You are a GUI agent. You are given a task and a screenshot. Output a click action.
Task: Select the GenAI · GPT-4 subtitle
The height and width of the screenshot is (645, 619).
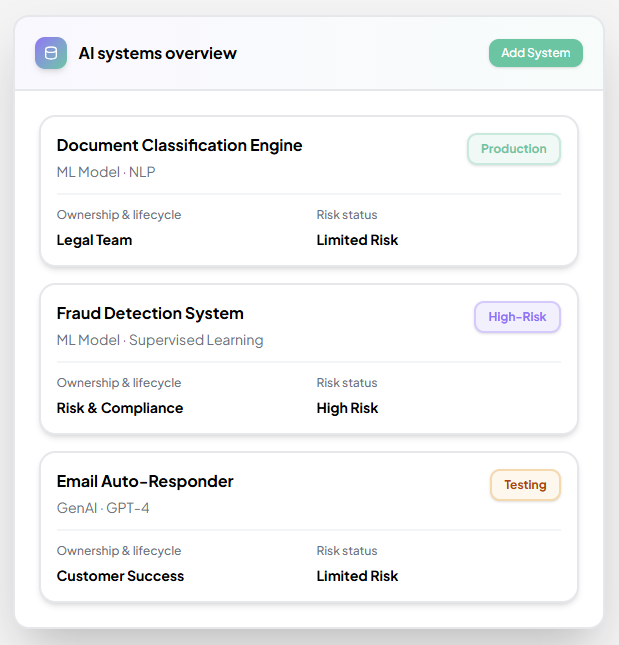[x=103, y=508]
